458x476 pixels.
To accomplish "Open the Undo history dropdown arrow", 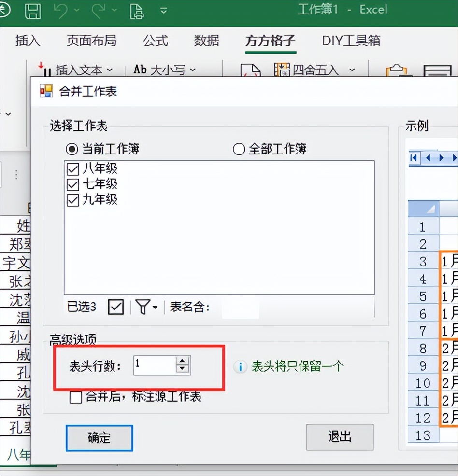I will [x=77, y=10].
